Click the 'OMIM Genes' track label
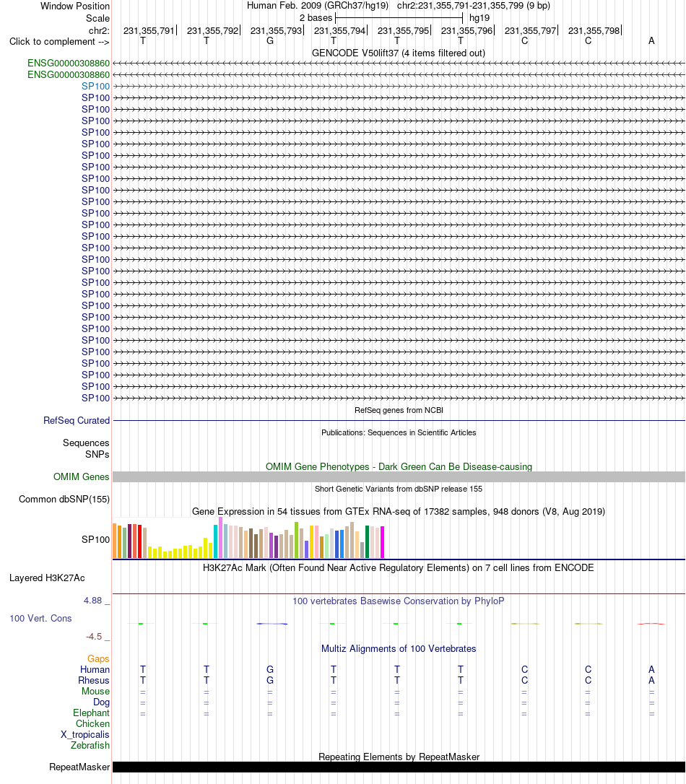This screenshot has width=686, height=784. point(81,477)
